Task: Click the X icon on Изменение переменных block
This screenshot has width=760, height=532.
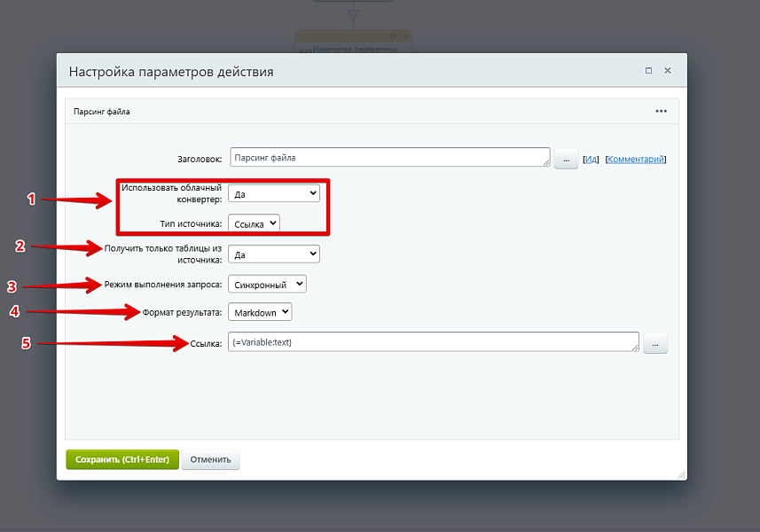Action: [405, 36]
